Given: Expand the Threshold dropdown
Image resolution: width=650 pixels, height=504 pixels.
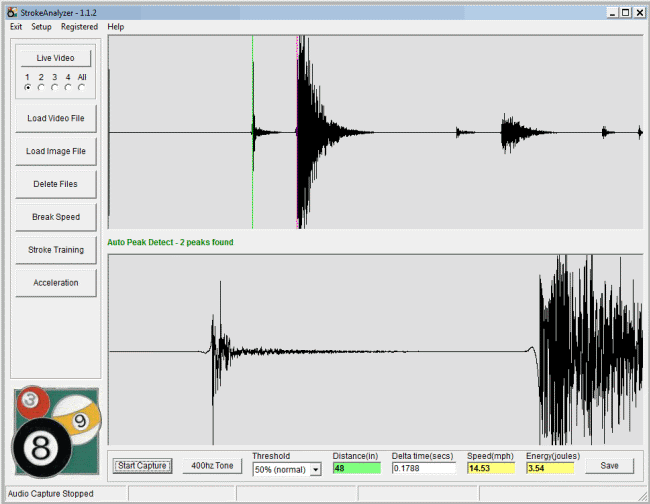Looking at the screenshot, I should [x=315, y=469].
